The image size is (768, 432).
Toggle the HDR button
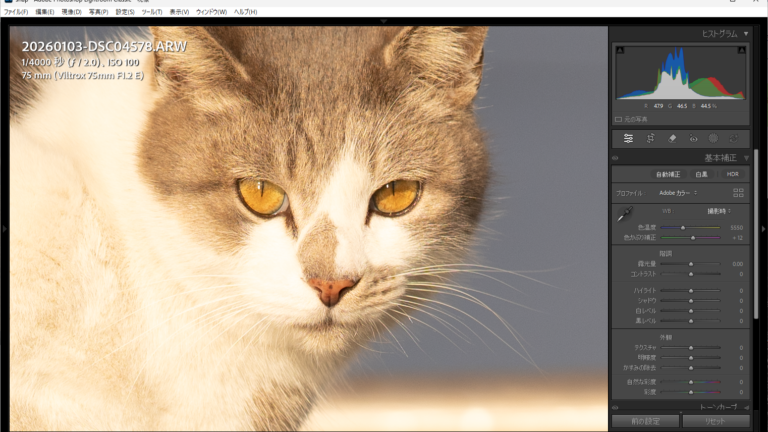click(x=733, y=174)
